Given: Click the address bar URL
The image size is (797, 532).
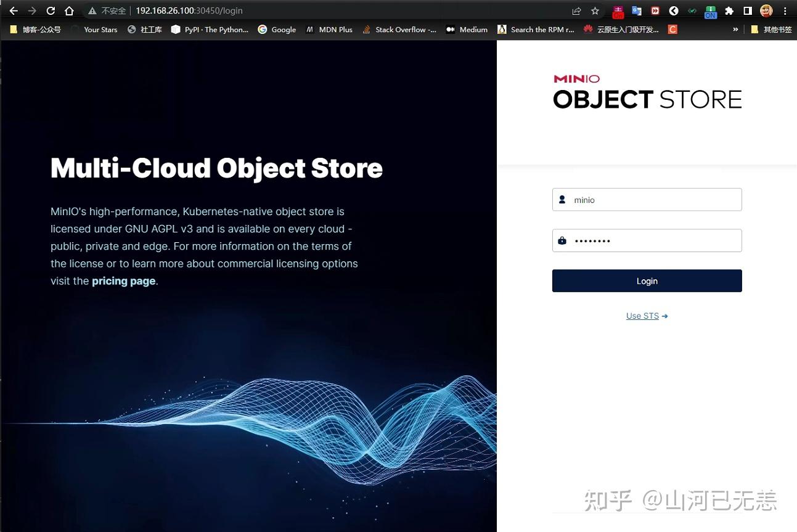Looking at the screenshot, I should point(189,10).
